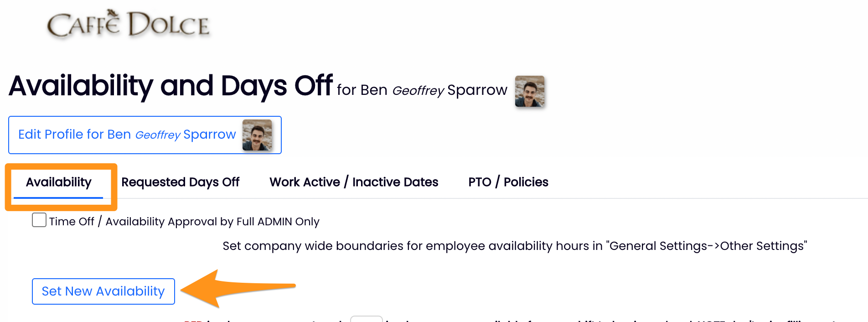This screenshot has width=868, height=322.
Task: Click the white legend box at the bottom
Action: pos(366,318)
